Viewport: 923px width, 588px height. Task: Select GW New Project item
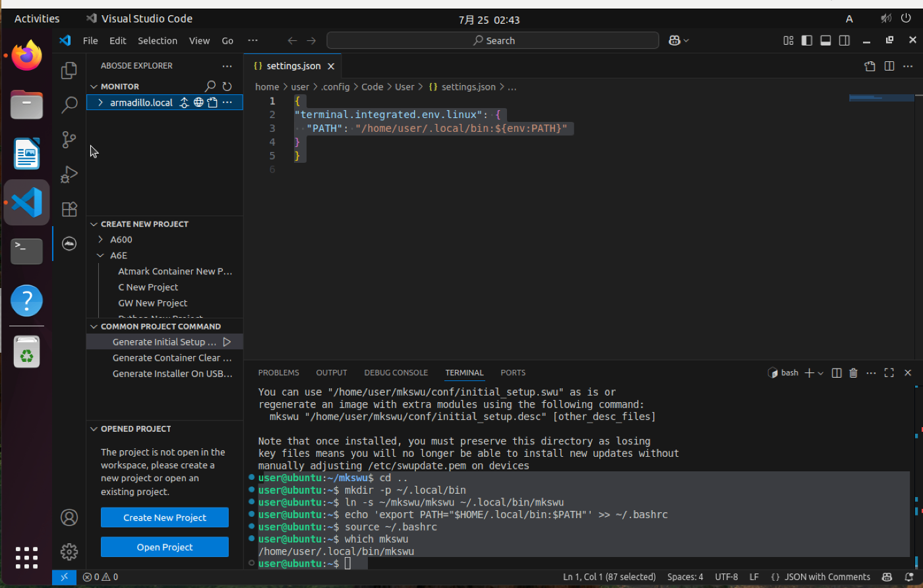click(x=153, y=303)
